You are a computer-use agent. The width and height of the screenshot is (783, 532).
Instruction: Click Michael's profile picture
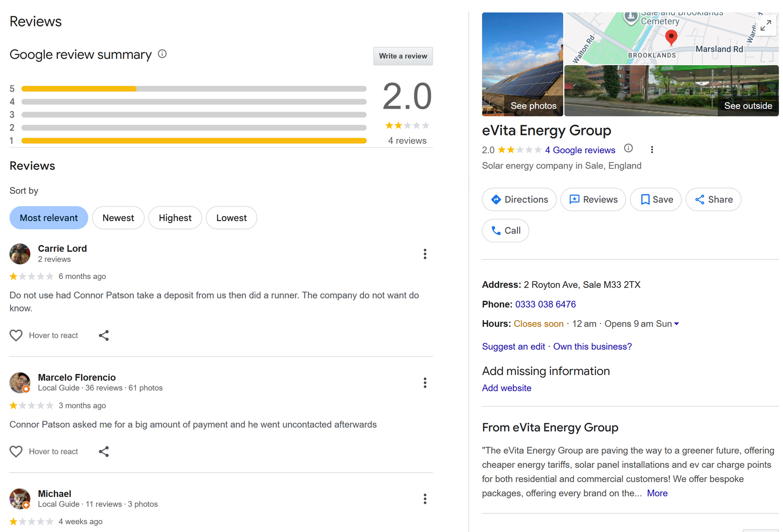(20, 499)
